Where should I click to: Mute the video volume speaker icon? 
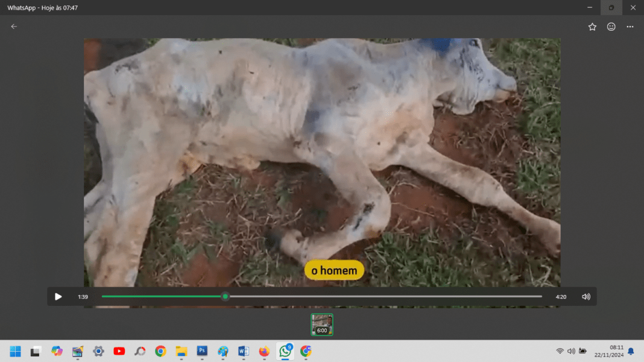(x=586, y=296)
